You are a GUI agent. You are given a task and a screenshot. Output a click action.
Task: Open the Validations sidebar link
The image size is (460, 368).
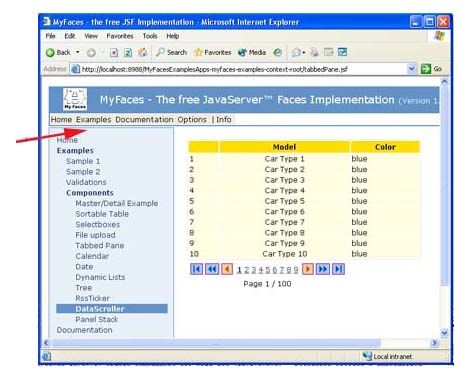pyautogui.click(x=86, y=182)
